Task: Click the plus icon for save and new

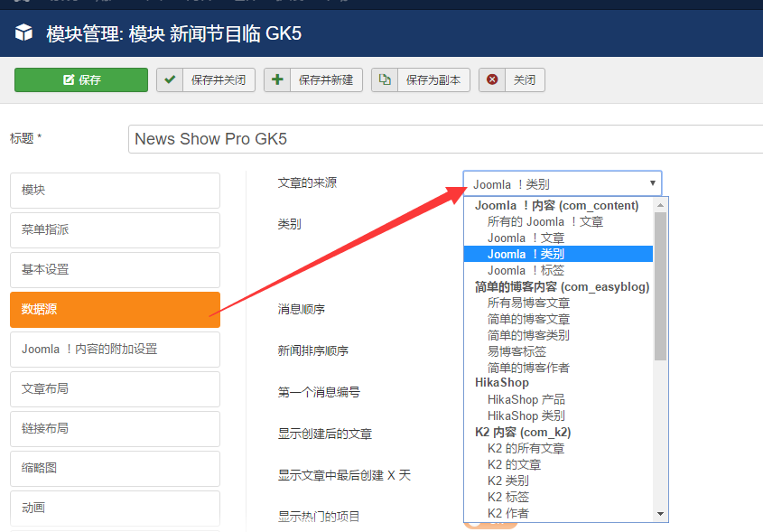Action: [x=277, y=79]
